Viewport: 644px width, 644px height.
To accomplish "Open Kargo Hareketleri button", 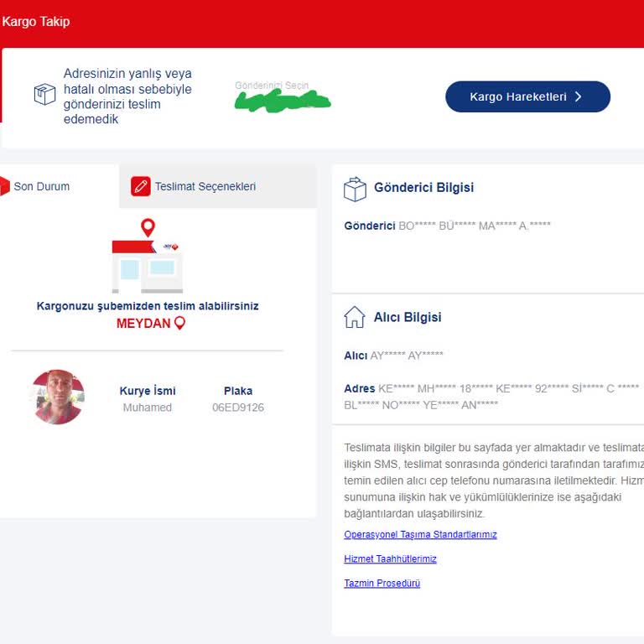I will tap(527, 96).
